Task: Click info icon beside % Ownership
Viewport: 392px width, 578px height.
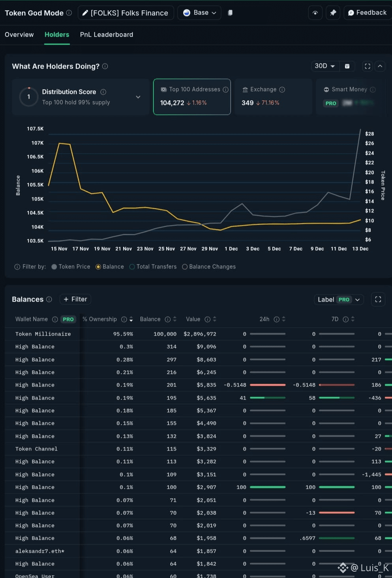Action: pos(124,319)
